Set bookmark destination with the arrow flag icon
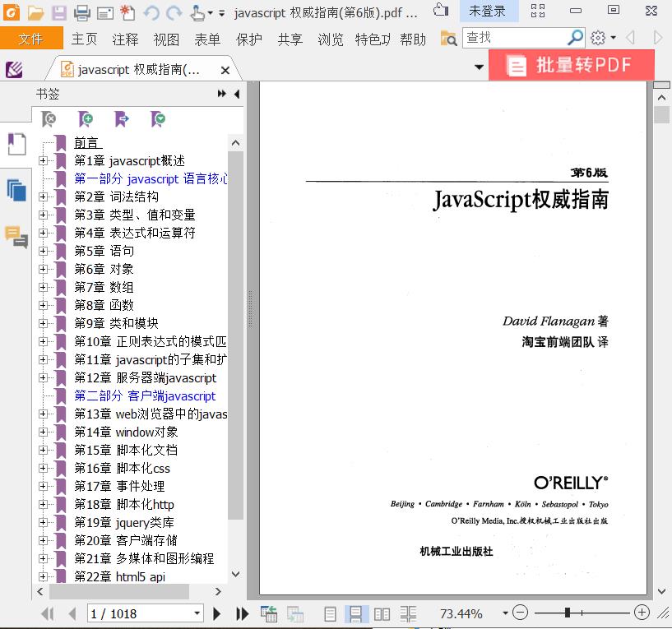Viewport: 672px width, 629px height. tap(122, 119)
